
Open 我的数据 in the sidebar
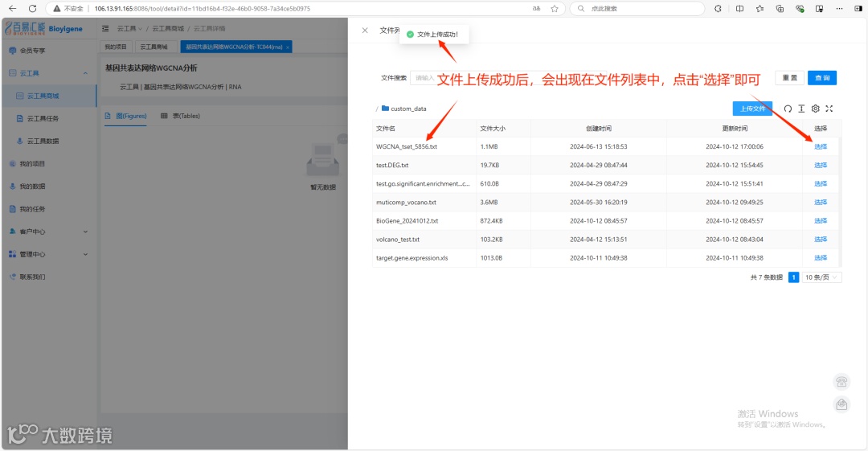click(x=32, y=187)
